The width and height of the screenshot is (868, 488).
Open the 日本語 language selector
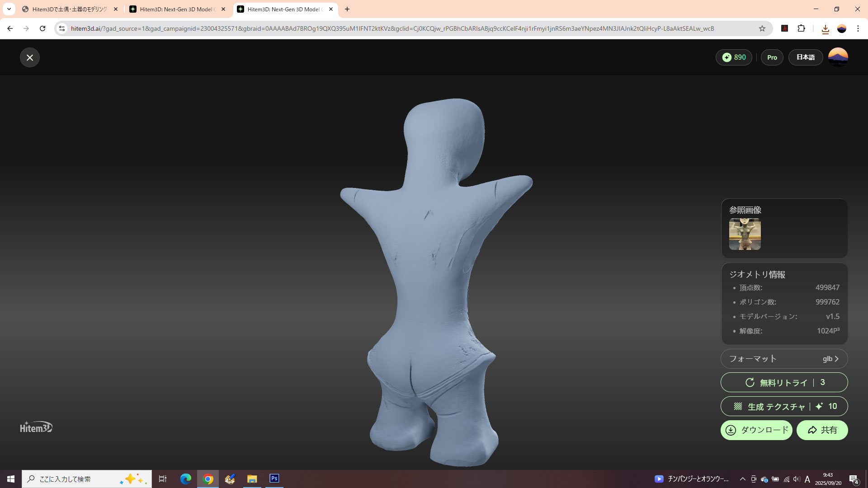point(805,57)
